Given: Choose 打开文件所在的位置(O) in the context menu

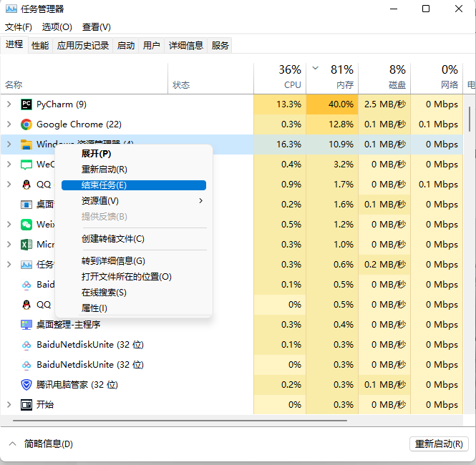Looking at the screenshot, I should [134, 277].
